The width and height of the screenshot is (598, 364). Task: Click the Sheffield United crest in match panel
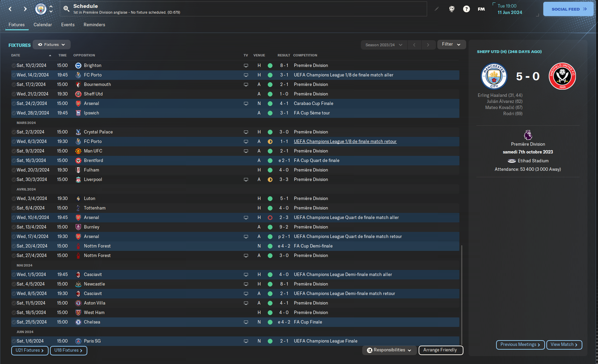[x=562, y=76]
